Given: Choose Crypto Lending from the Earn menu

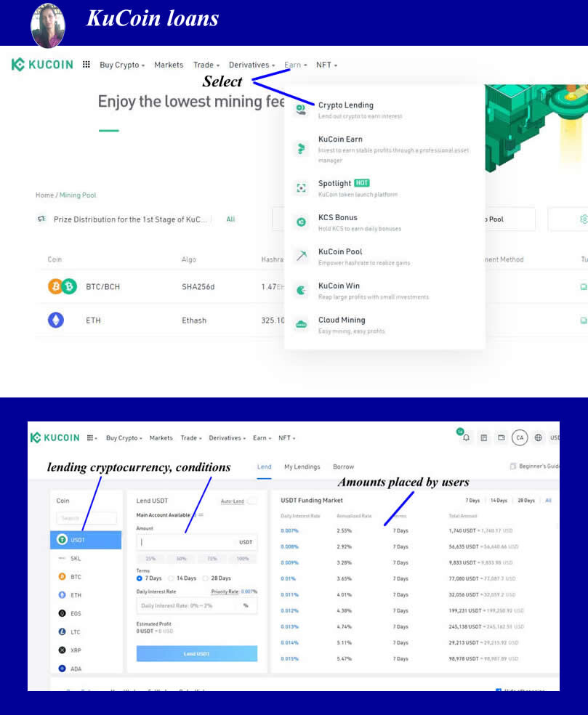Looking at the screenshot, I should pyautogui.click(x=346, y=105).
